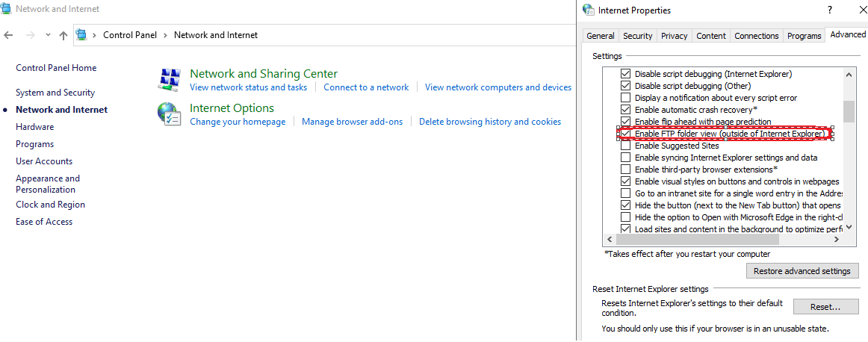Click the Internet Options globe icon
This screenshot has width=868, height=342.
click(x=168, y=114)
